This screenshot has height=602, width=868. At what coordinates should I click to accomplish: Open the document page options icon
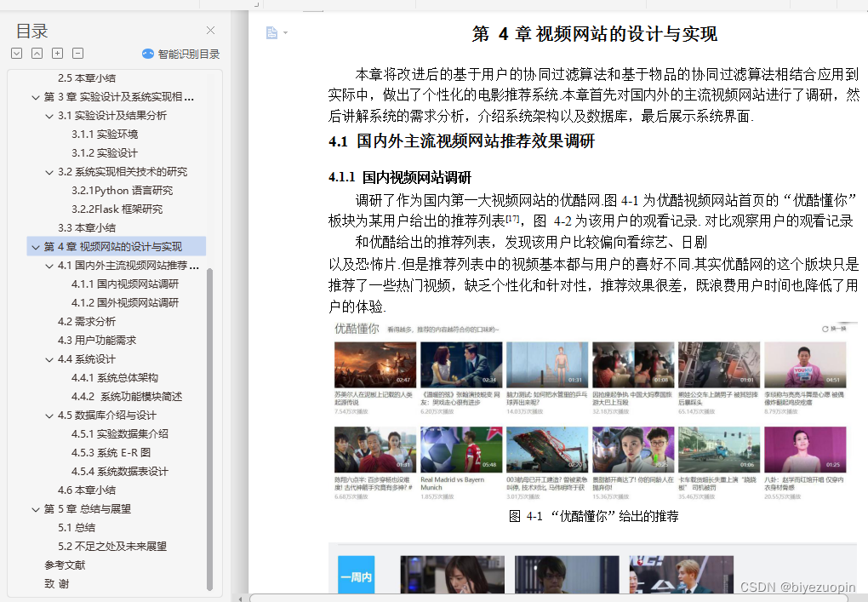pos(271,32)
